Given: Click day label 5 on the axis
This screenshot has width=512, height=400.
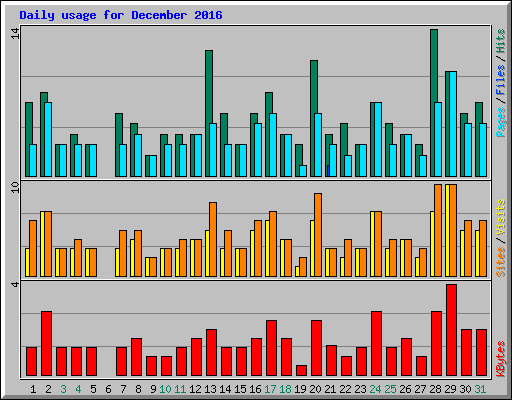Looking at the screenshot, I should click(x=93, y=389).
